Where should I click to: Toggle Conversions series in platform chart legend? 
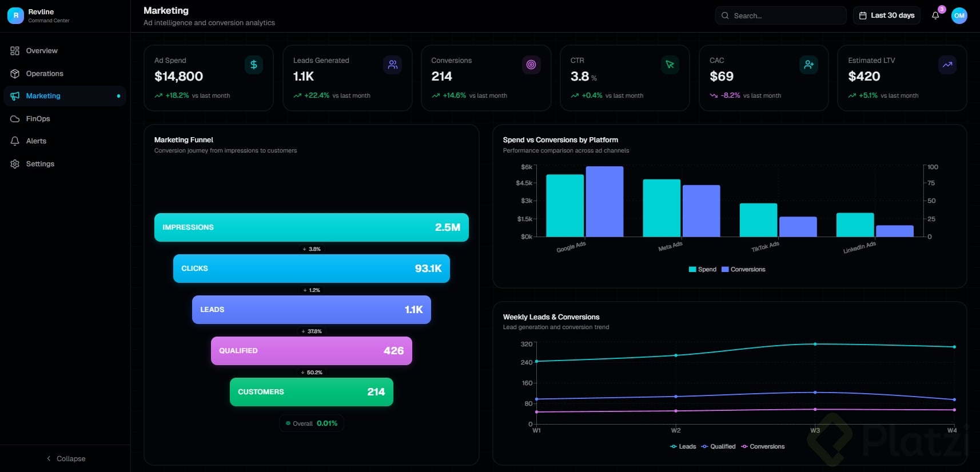[x=743, y=269]
